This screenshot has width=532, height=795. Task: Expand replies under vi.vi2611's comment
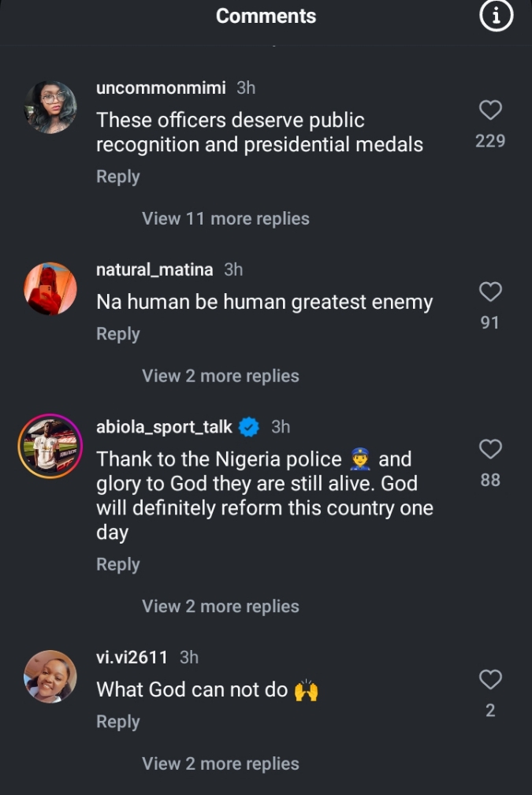[221, 763]
